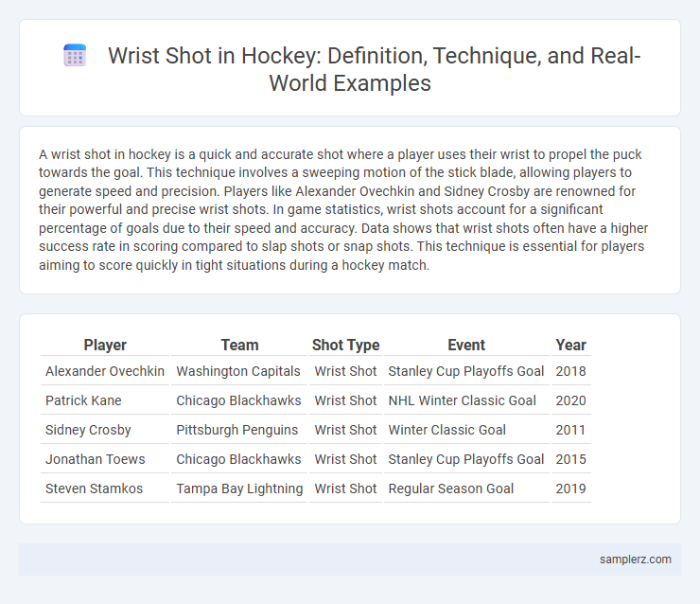The width and height of the screenshot is (700, 604).
Task: Click Chicago Blackhawks in Patrick Kane row
Action: click(x=238, y=400)
